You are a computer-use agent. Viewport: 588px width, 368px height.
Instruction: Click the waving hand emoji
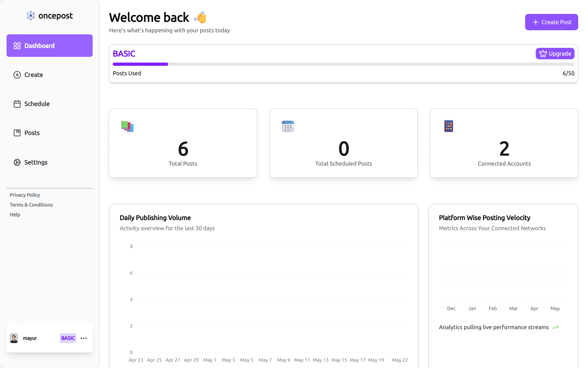200,17
